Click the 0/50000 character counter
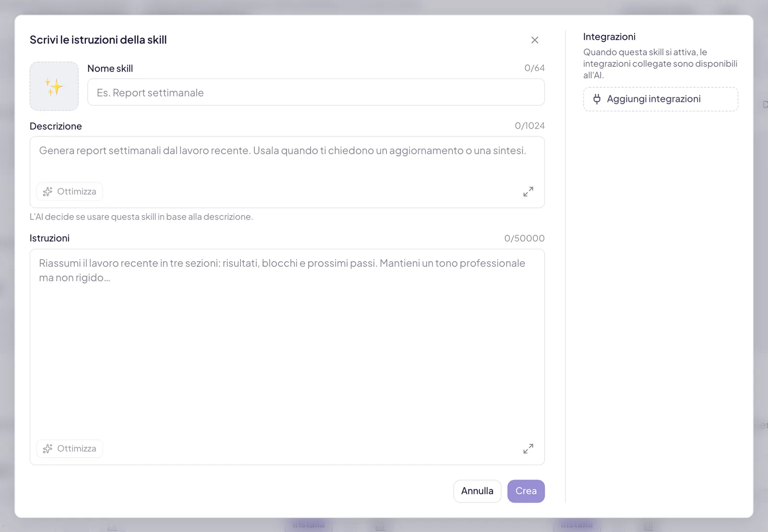768x532 pixels. click(524, 238)
